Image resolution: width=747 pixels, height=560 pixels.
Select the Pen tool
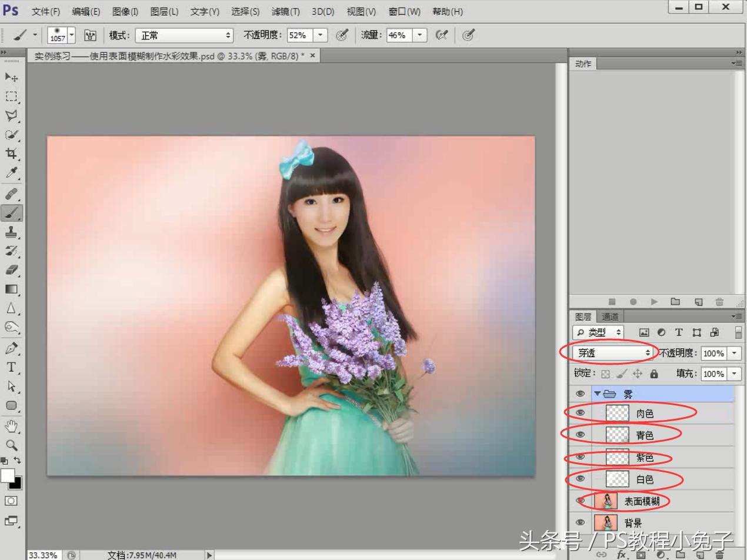[11, 348]
